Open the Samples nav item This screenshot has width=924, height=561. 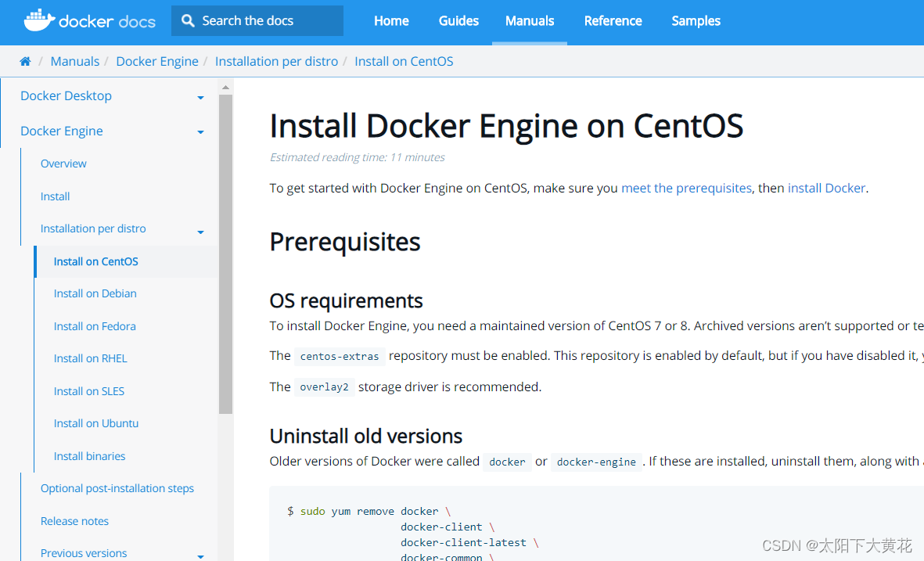click(696, 20)
